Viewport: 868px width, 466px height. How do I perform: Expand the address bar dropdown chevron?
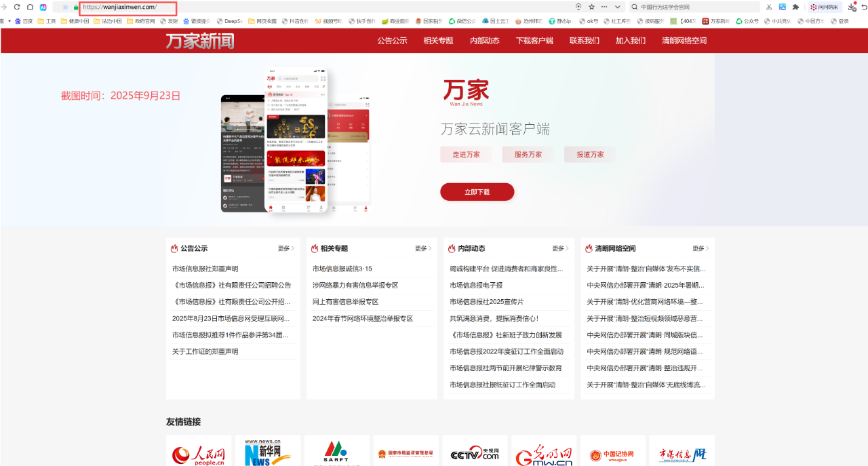[617, 7]
